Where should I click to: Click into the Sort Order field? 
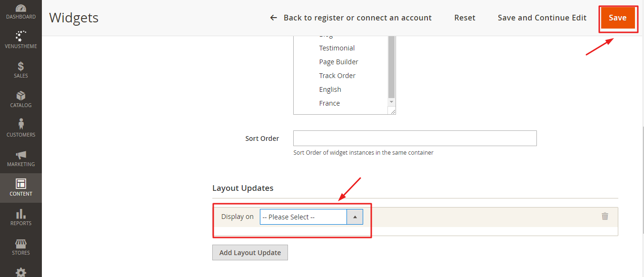pos(415,138)
